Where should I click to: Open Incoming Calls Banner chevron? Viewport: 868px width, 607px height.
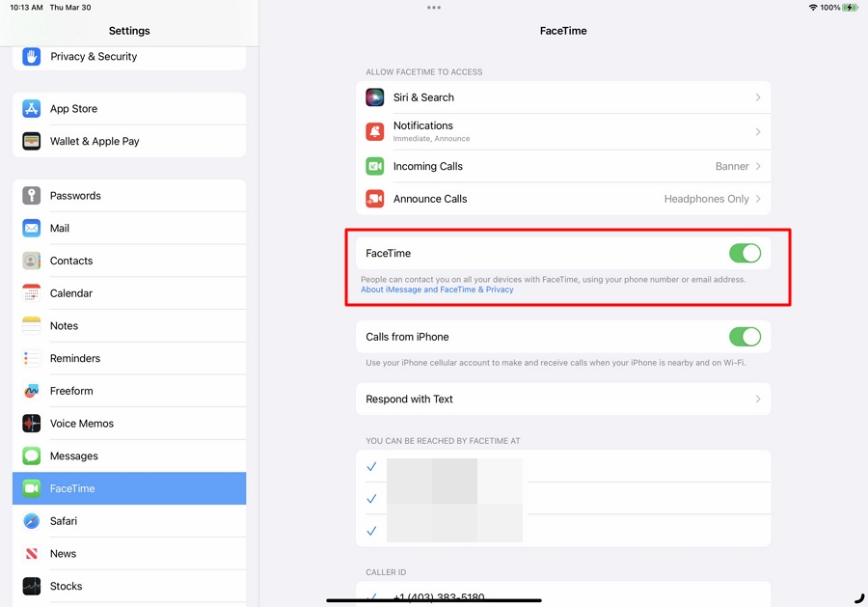click(758, 166)
